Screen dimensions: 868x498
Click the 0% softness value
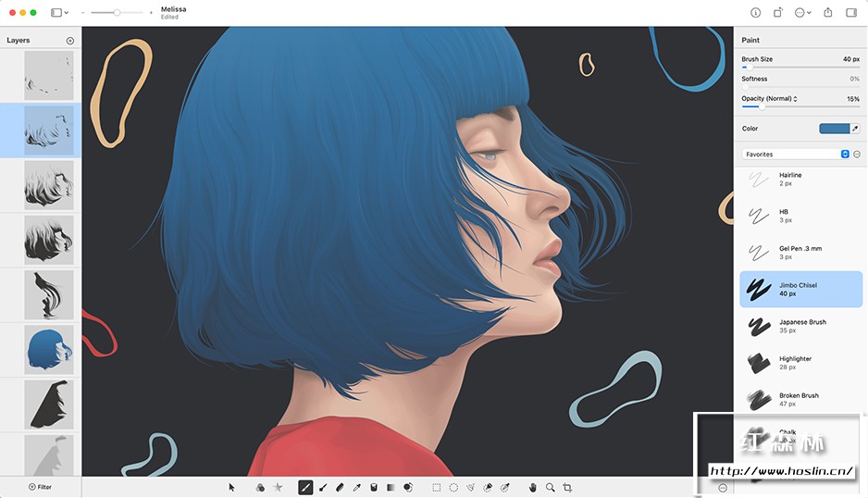855,79
